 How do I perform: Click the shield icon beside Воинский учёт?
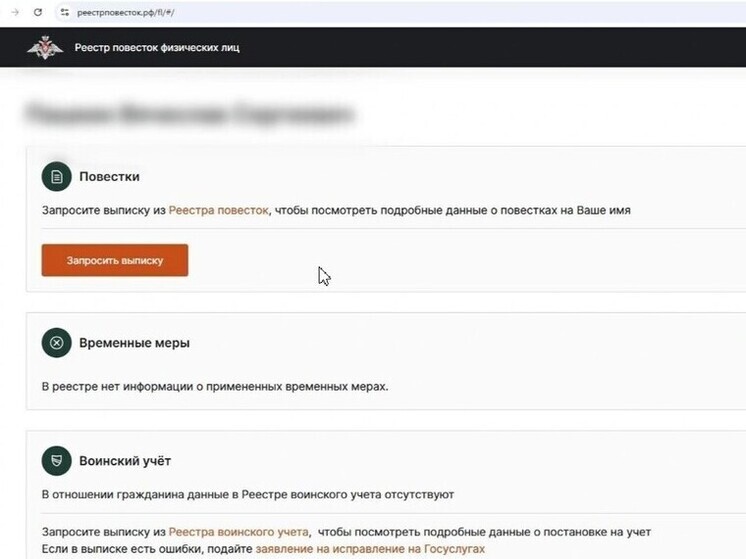tap(56, 461)
